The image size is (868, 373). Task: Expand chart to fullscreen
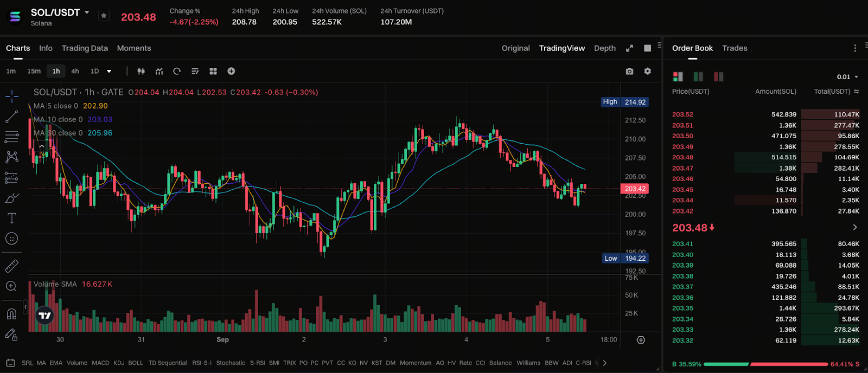(x=629, y=48)
